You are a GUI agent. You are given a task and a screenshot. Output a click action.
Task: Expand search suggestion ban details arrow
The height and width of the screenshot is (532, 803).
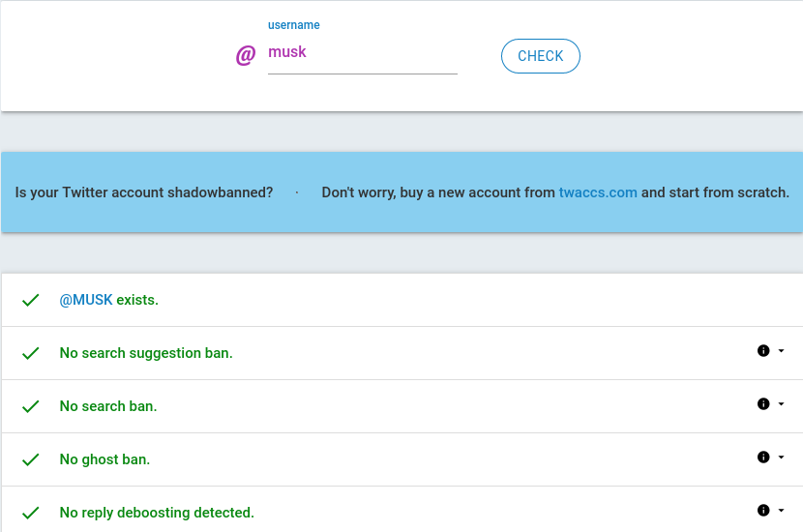pyautogui.click(x=781, y=351)
